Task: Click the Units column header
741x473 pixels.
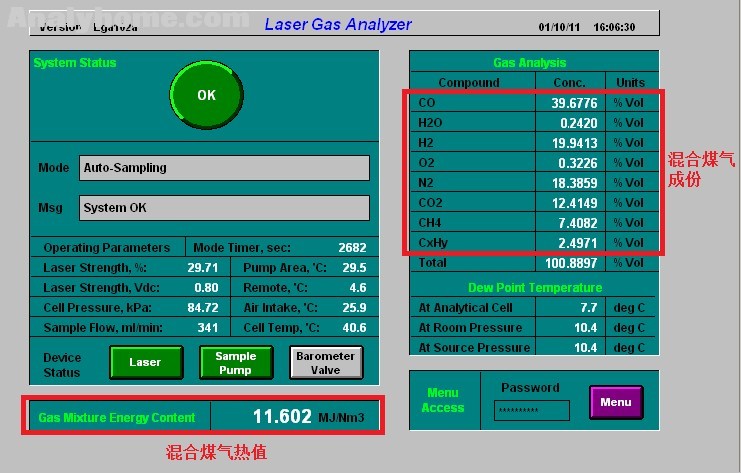Action: click(x=630, y=83)
